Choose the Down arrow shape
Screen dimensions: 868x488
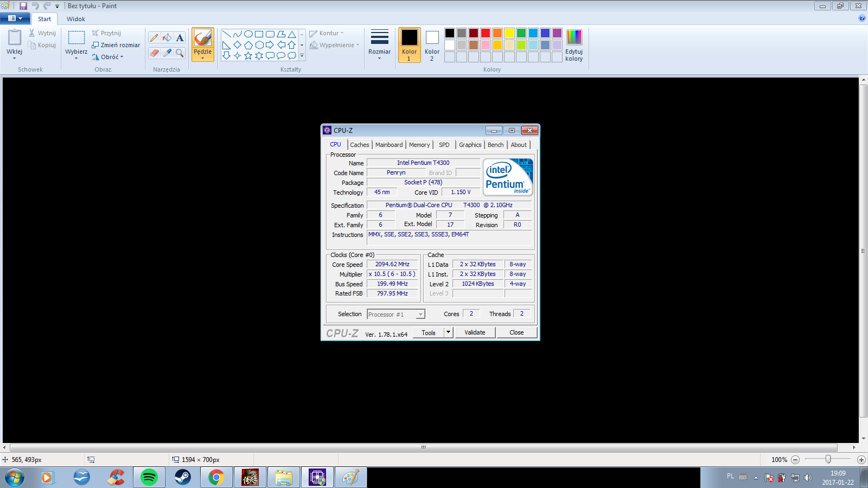pyautogui.click(x=227, y=56)
